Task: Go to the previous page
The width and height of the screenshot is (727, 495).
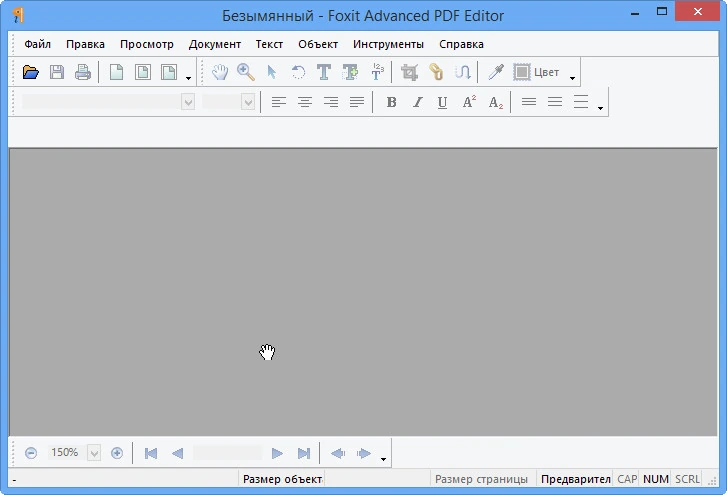Action: coord(177,453)
